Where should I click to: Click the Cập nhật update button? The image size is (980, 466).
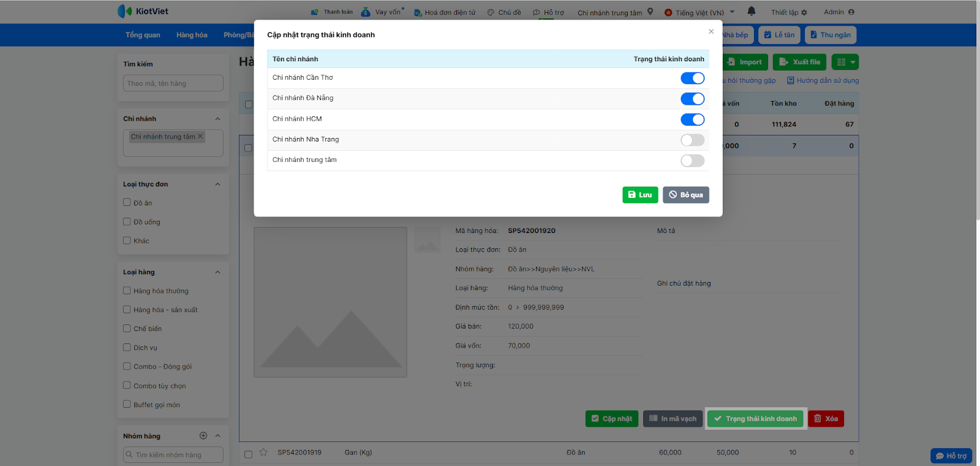(x=612, y=419)
